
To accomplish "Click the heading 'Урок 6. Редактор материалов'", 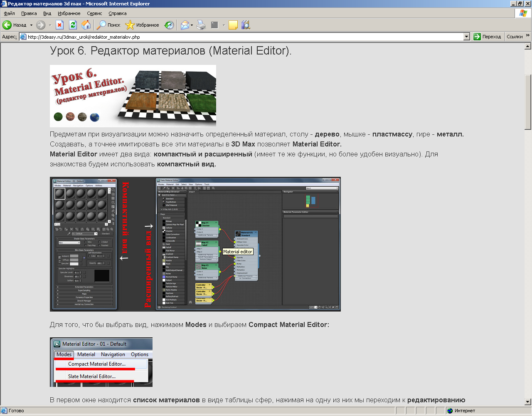I will (x=171, y=51).
